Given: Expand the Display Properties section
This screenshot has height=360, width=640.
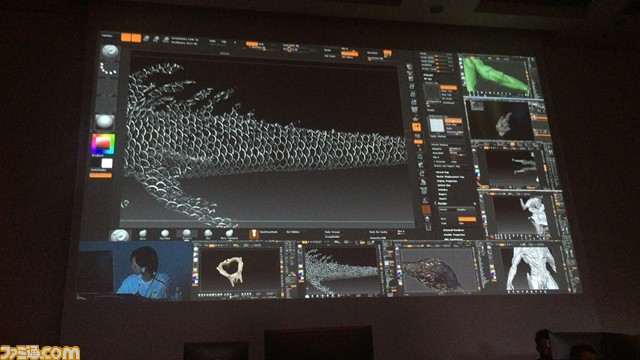Looking at the screenshot, I should point(447,181).
